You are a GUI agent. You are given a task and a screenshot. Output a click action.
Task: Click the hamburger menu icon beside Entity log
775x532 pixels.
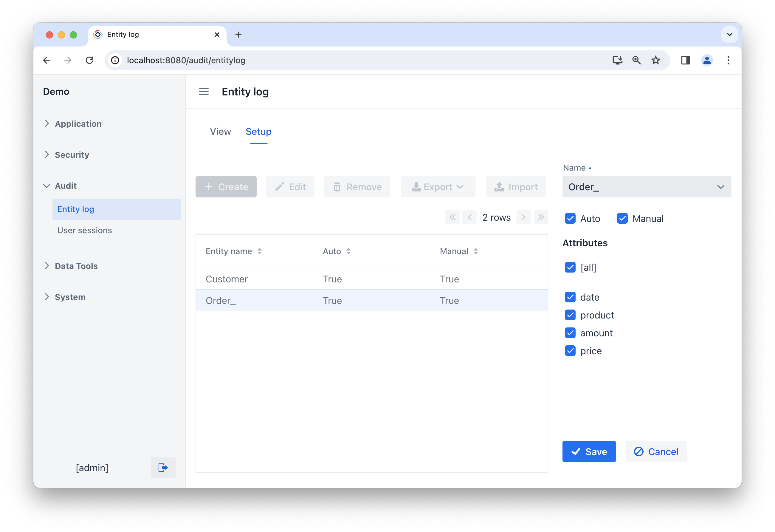204,91
